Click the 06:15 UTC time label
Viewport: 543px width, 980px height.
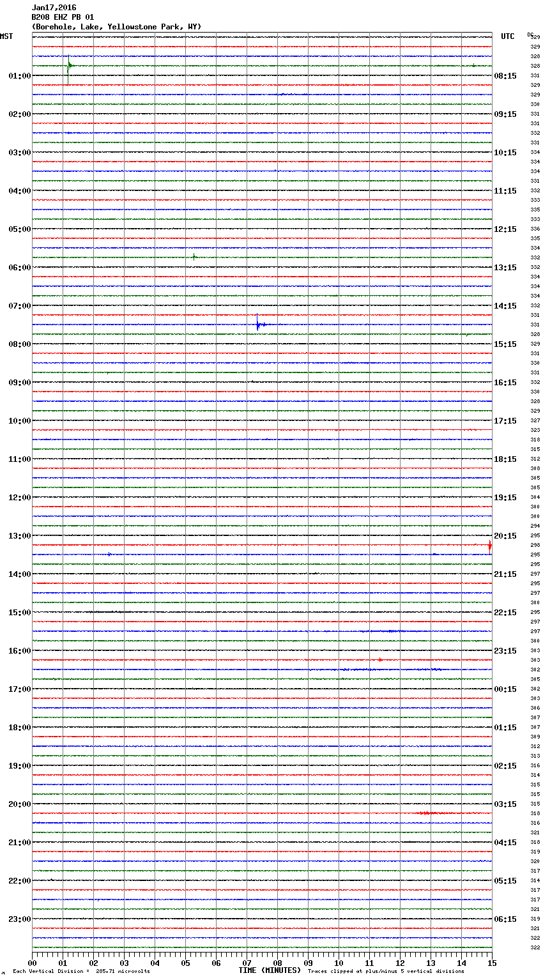coord(505,919)
